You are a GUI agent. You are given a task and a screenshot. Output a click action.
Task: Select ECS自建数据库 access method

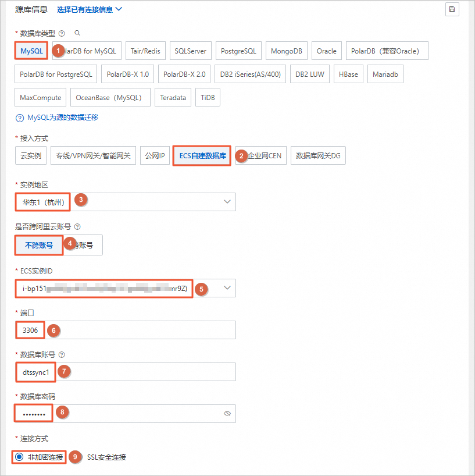202,155
